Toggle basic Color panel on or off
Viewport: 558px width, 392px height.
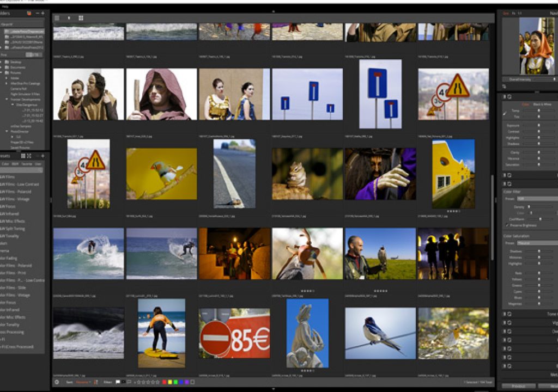(x=504, y=97)
